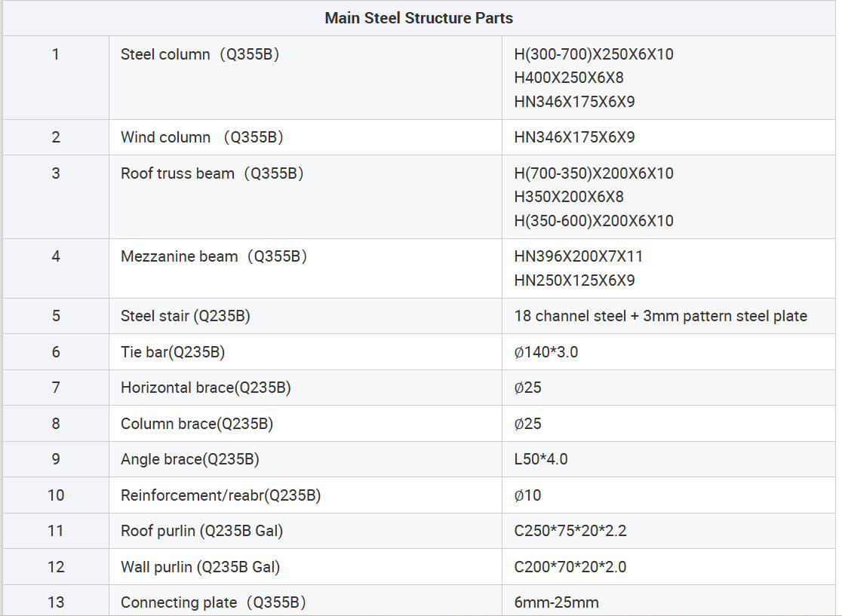Select the H(700-350)X200X6X10 specification text
Screen dimensions: 842x616
pyautogui.click(x=593, y=173)
